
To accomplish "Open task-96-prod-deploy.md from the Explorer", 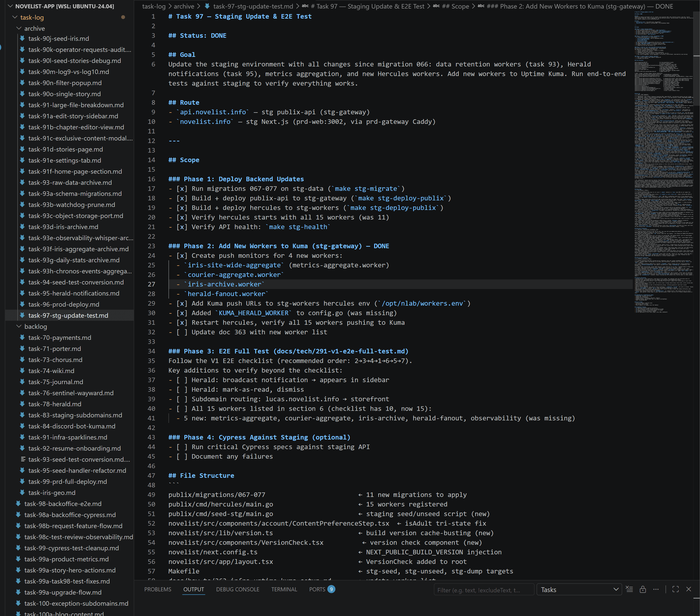I will (63, 304).
